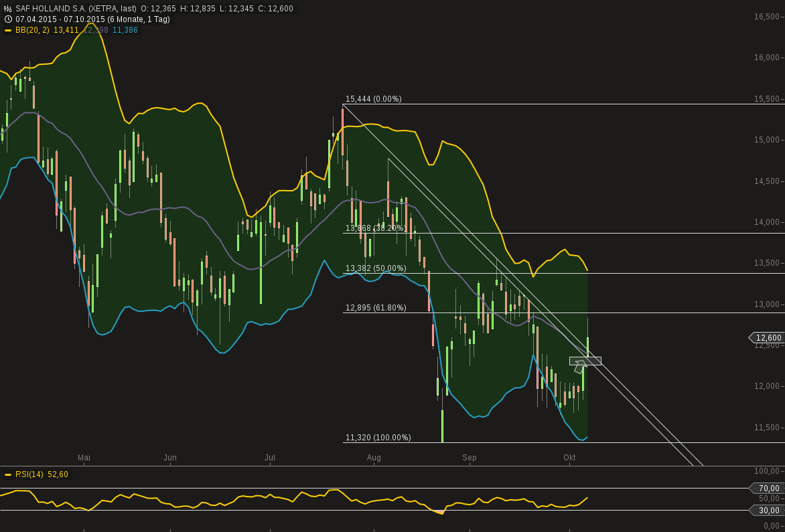The width and height of the screenshot is (785, 532).
Task: Click the Jun month label on time axis
Action: 170,458
